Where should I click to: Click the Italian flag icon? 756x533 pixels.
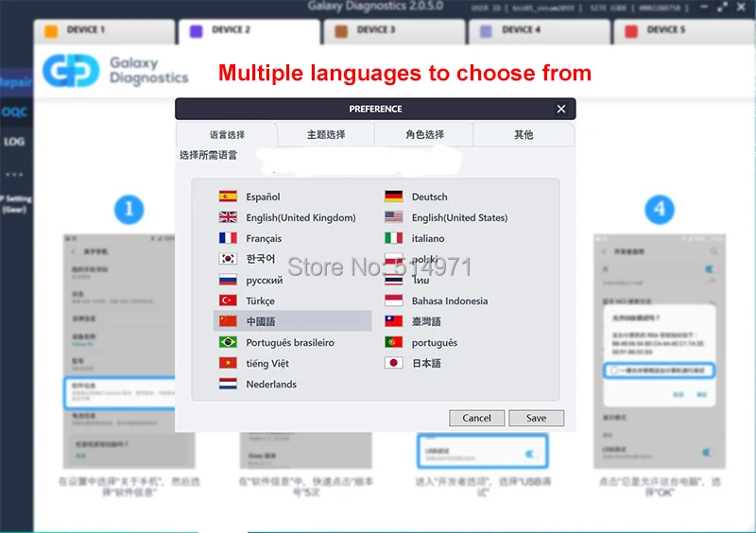coord(394,238)
